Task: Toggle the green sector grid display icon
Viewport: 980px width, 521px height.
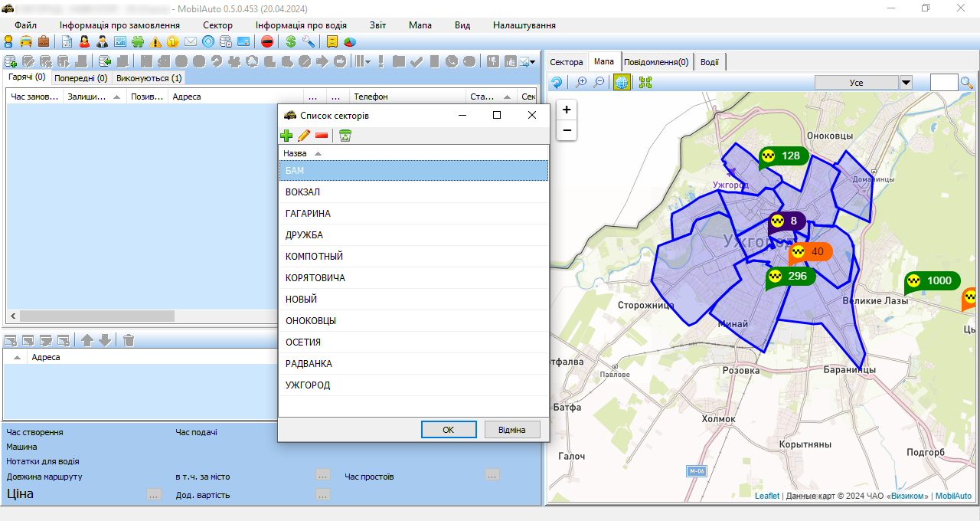Action: tap(645, 83)
